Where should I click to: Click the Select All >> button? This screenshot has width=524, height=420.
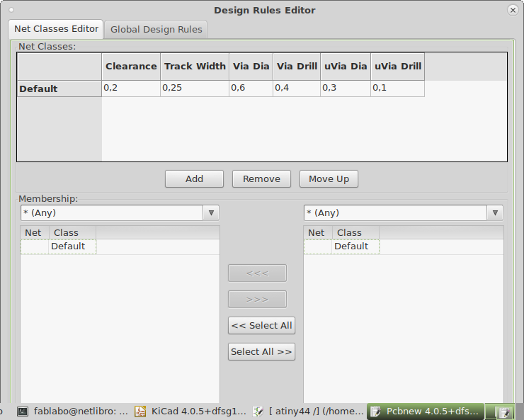(x=261, y=351)
